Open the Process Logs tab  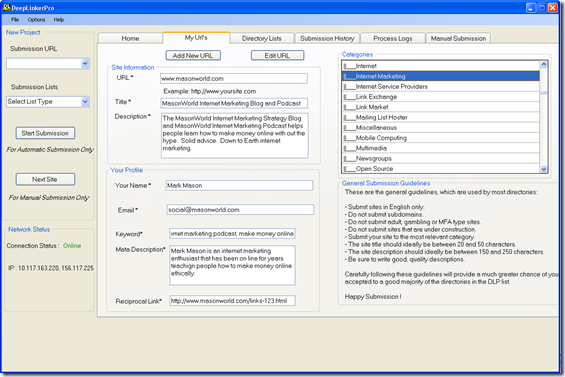pos(392,38)
